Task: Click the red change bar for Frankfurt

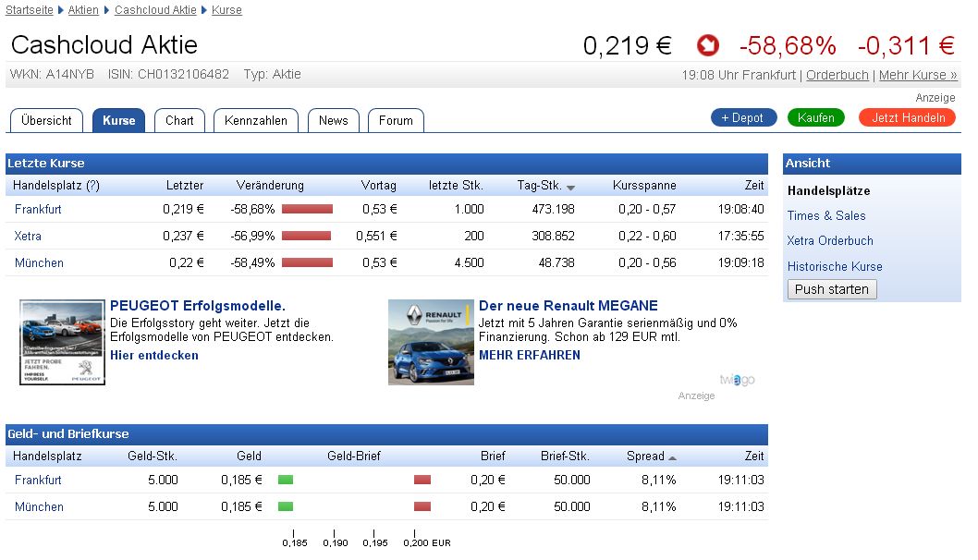Action: [x=307, y=209]
